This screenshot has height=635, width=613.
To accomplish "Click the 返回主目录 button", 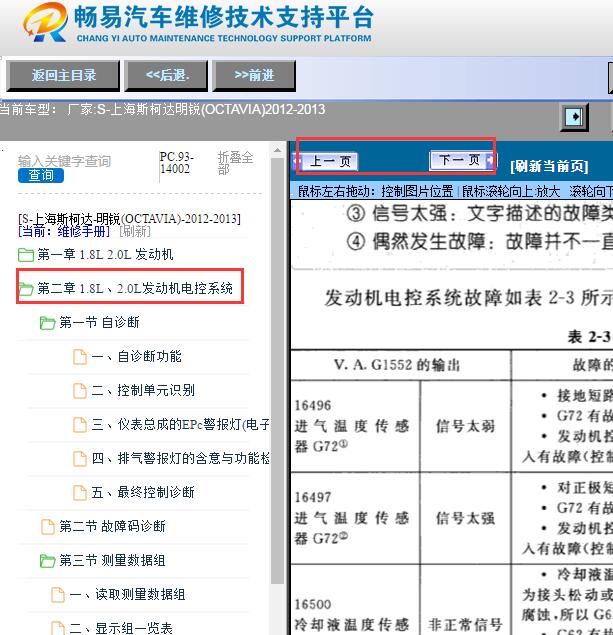I will tap(63, 76).
